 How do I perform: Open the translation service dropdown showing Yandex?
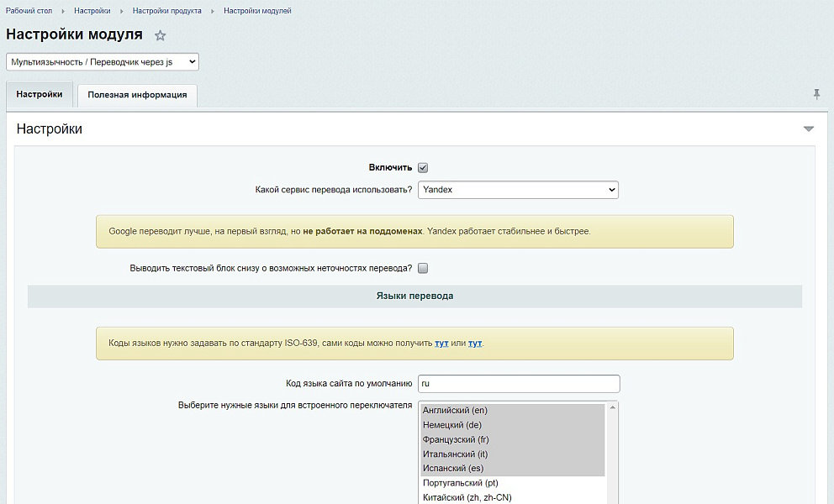518,190
